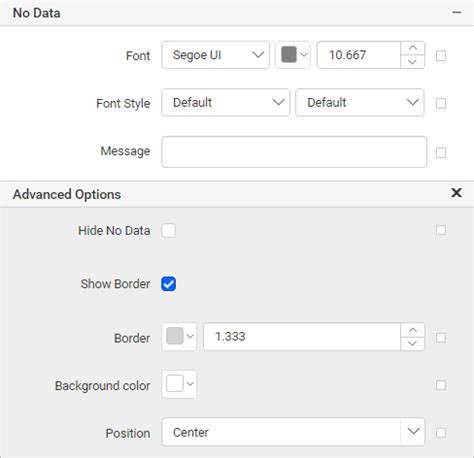Tick the small checkbox beside Message
The width and height of the screenshot is (474, 458).
(441, 153)
